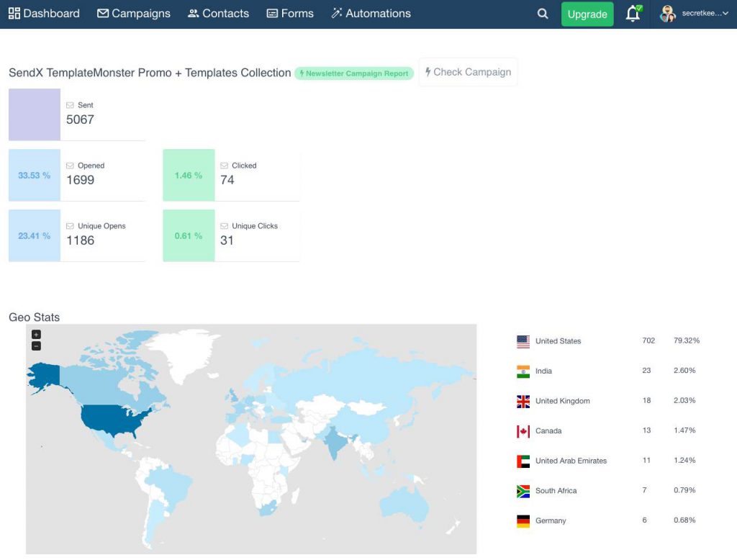737x560 pixels.
Task: Click the Clicked count 74
Action: [227, 180]
